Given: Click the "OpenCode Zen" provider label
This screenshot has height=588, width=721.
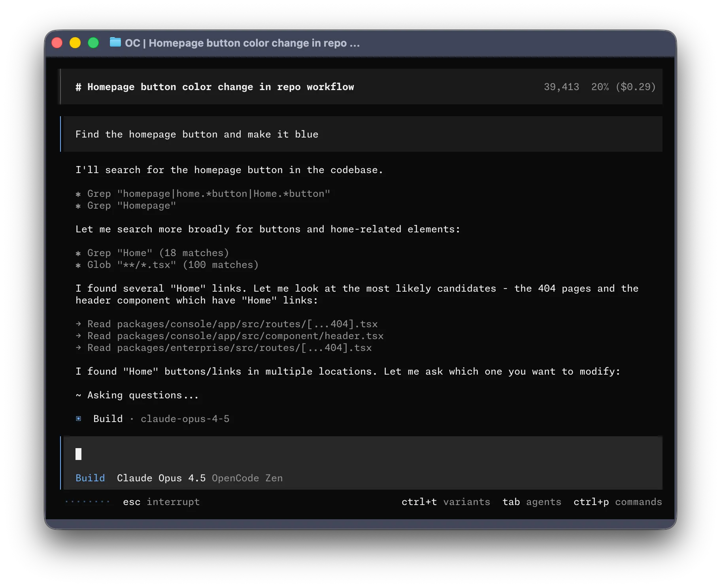Looking at the screenshot, I should point(247,478).
